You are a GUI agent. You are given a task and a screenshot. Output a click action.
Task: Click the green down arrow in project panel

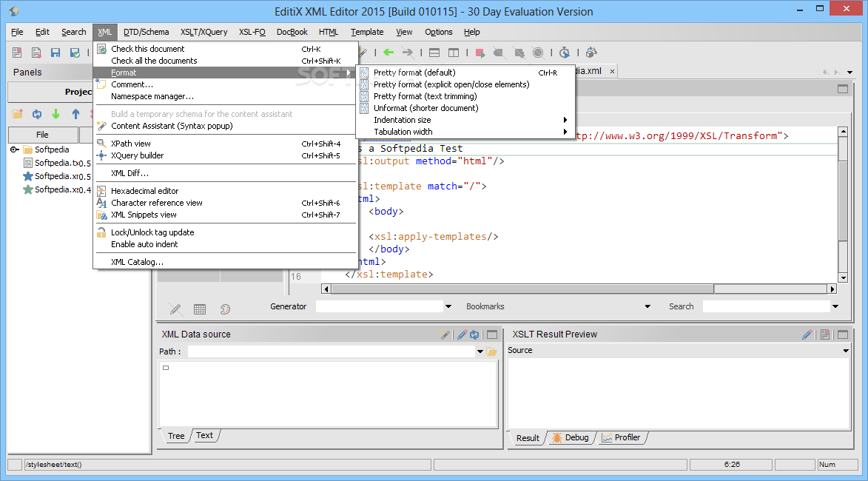click(x=56, y=114)
